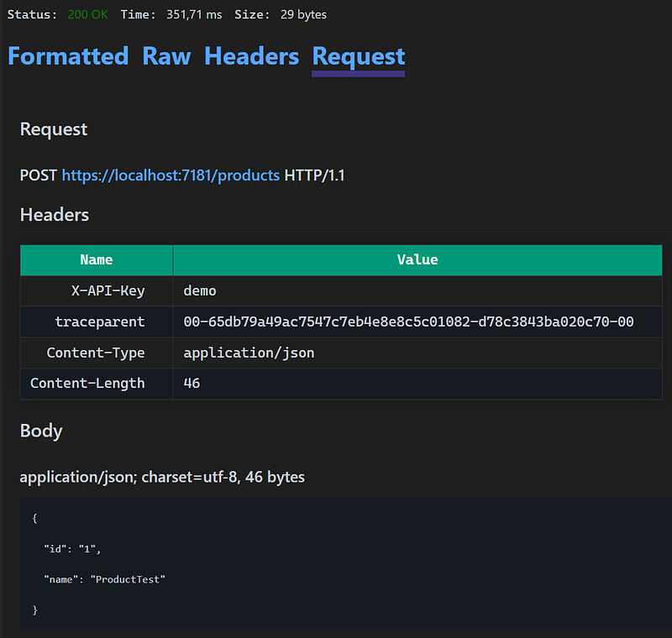
Task: Click the Headers section heading above the table
Action: tap(55, 215)
